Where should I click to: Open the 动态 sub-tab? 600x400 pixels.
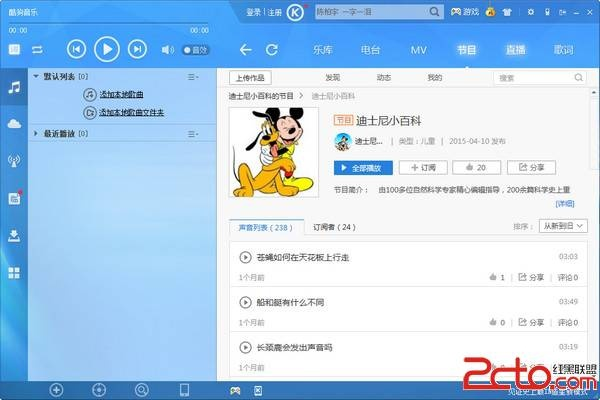click(383, 78)
